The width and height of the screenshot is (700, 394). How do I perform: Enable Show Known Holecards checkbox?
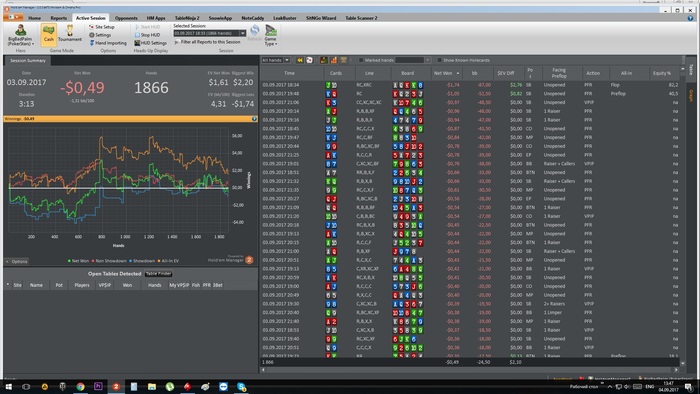pos(440,60)
